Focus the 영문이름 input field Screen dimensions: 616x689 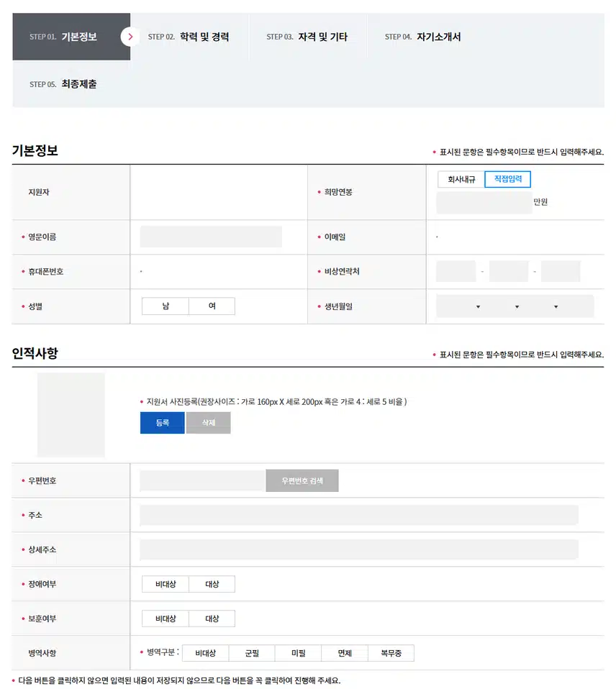(211, 237)
